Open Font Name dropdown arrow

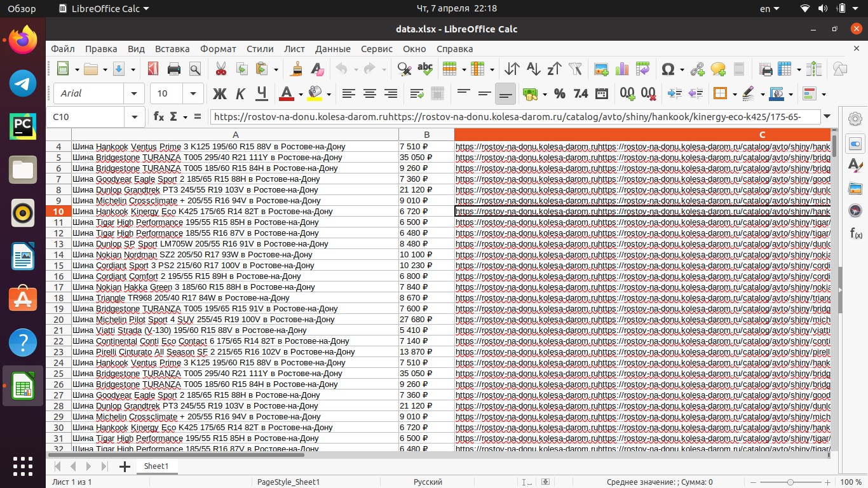133,93
